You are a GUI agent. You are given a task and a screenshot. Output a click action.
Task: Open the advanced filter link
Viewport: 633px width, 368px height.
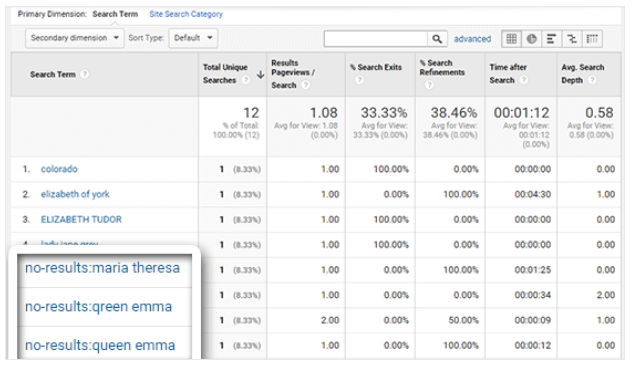click(x=472, y=39)
